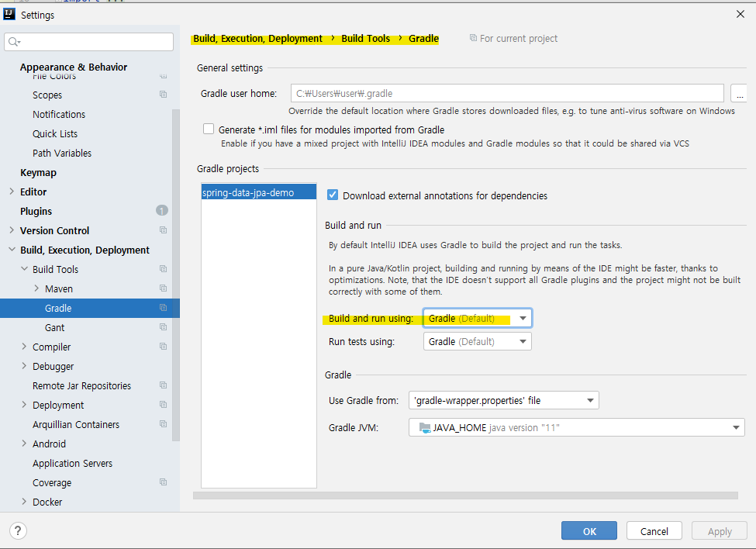Click the Appearance & Behavior heading
The height and width of the screenshot is (549, 756).
click(74, 67)
